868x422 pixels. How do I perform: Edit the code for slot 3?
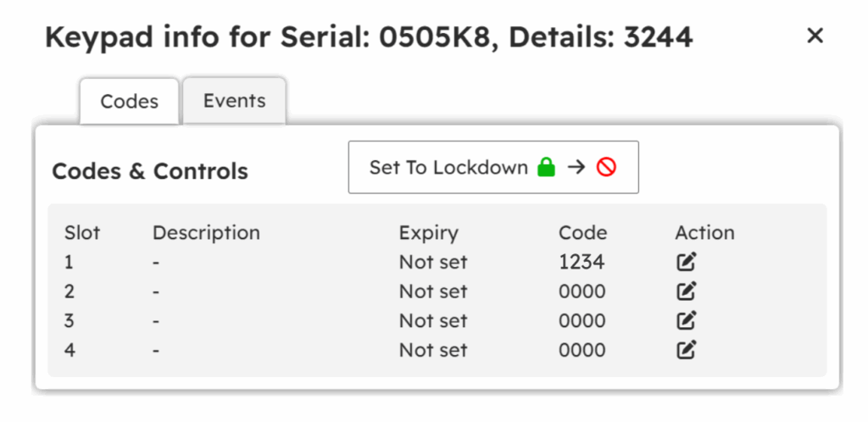click(x=687, y=320)
